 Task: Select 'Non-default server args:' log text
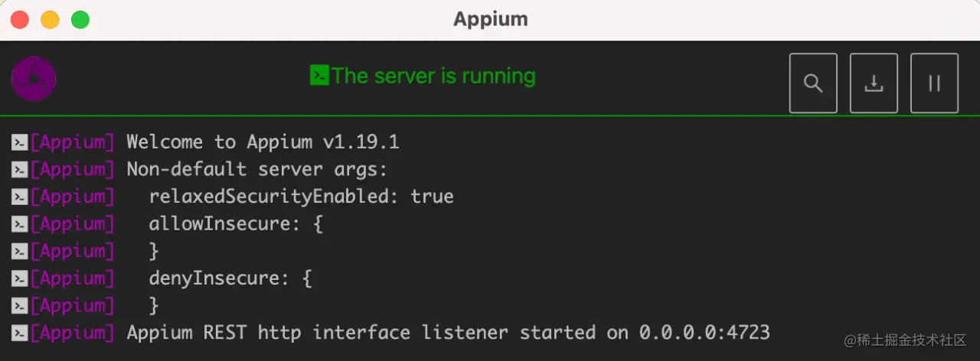257,169
